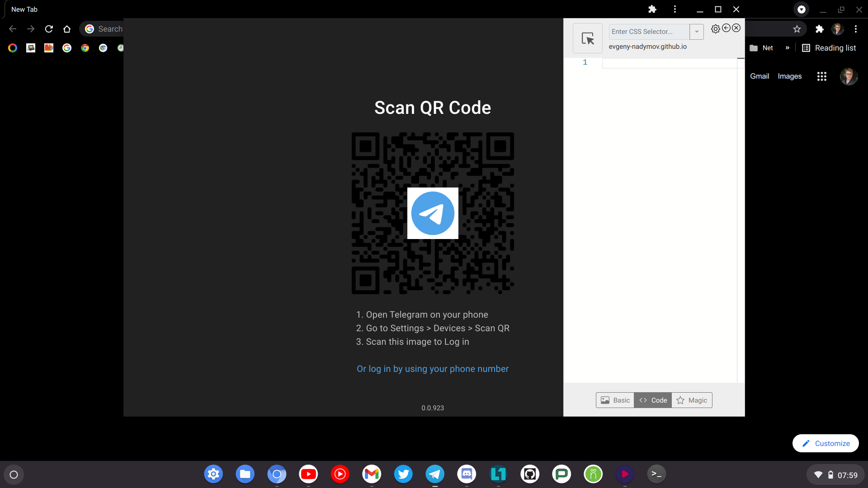
Task: Open Telegram from the shelf
Action: click(x=435, y=474)
